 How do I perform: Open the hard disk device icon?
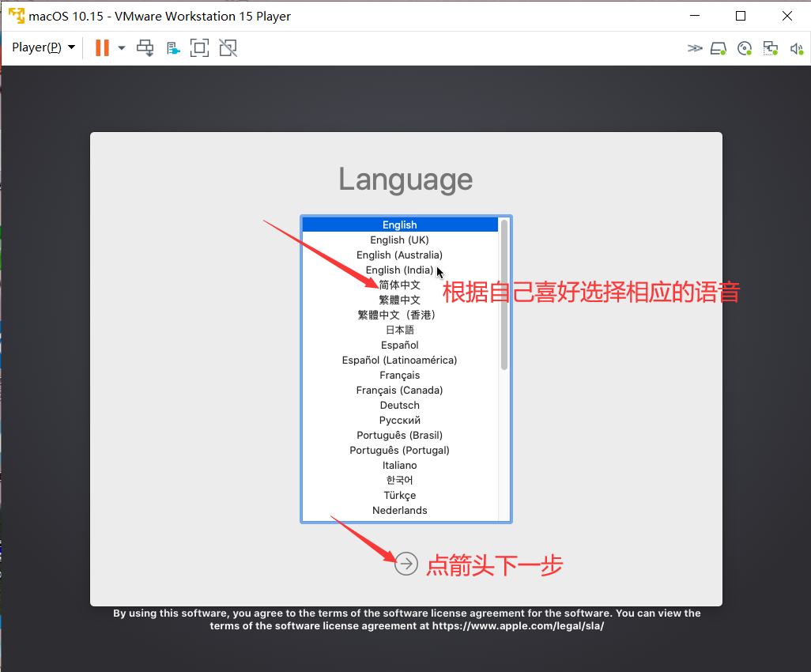(x=719, y=49)
